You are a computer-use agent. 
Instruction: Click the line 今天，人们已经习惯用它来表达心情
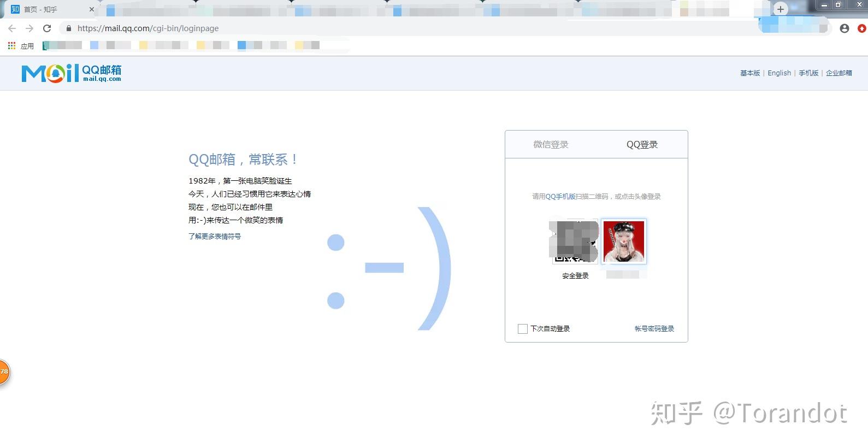250,194
